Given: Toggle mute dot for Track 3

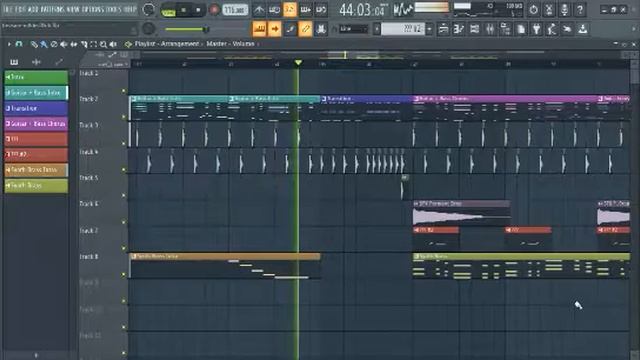Looking at the screenshot, I should (124, 143).
